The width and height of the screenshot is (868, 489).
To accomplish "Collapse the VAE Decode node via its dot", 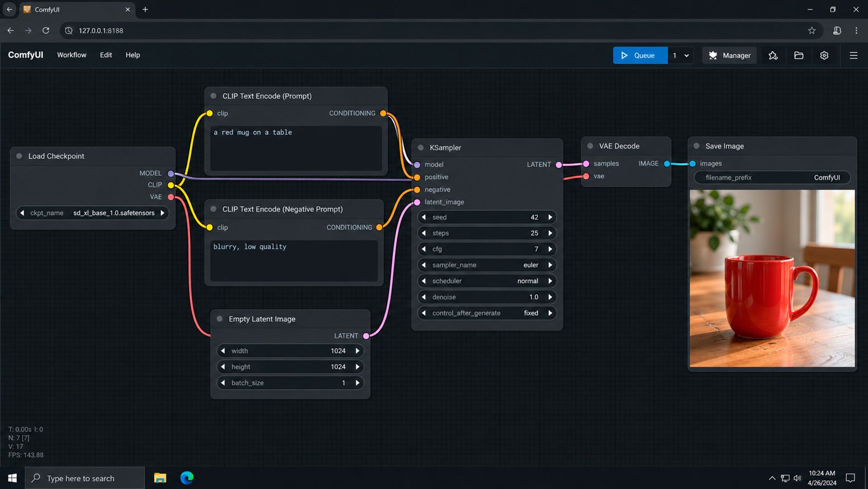I will tap(590, 146).
